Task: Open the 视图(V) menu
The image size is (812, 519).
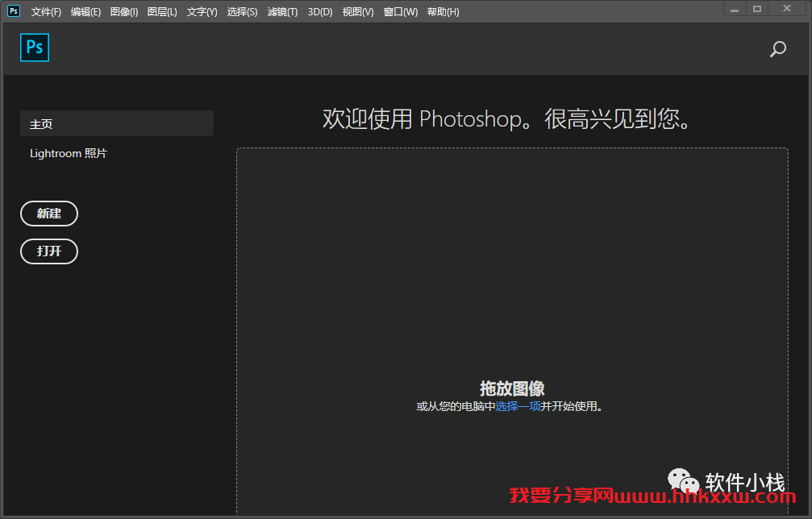Action: click(358, 12)
